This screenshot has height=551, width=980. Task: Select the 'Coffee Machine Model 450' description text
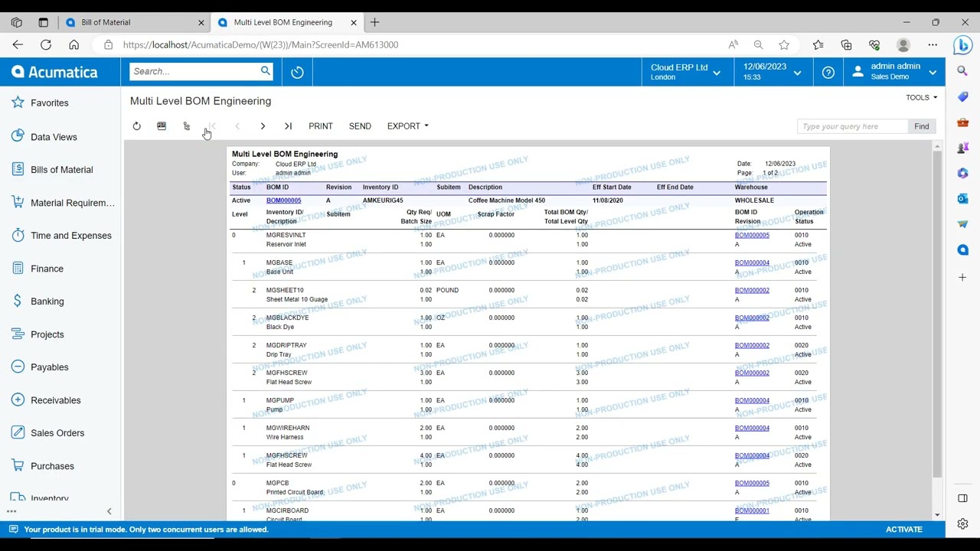point(507,201)
